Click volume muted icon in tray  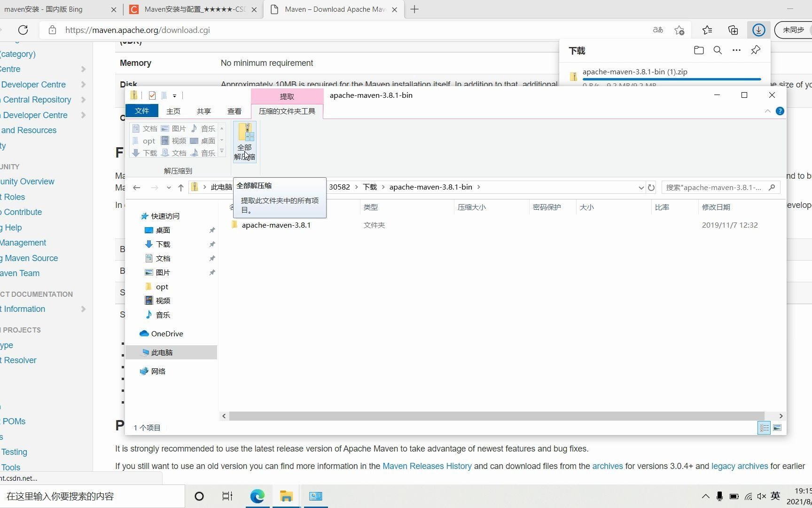coord(761,496)
